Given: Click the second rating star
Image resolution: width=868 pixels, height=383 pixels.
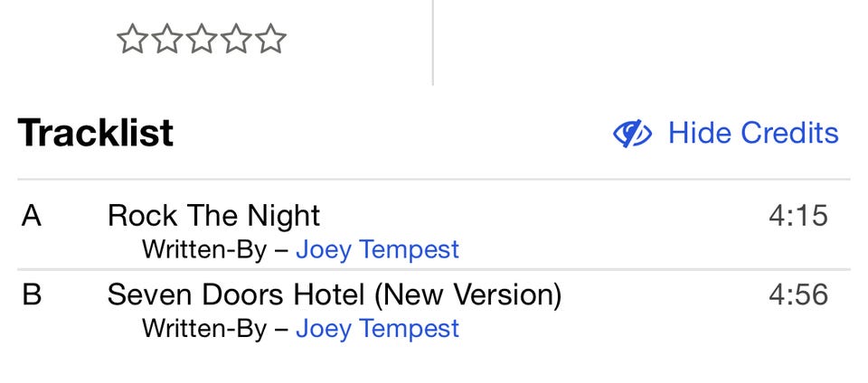Looking at the screenshot, I should [166, 39].
